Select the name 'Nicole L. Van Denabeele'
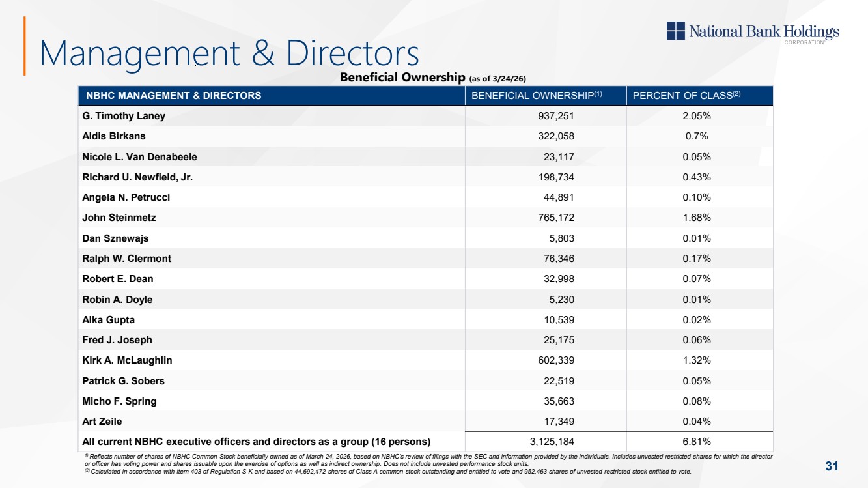Image resolution: width=868 pixels, height=488 pixels. click(x=140, y=157)
